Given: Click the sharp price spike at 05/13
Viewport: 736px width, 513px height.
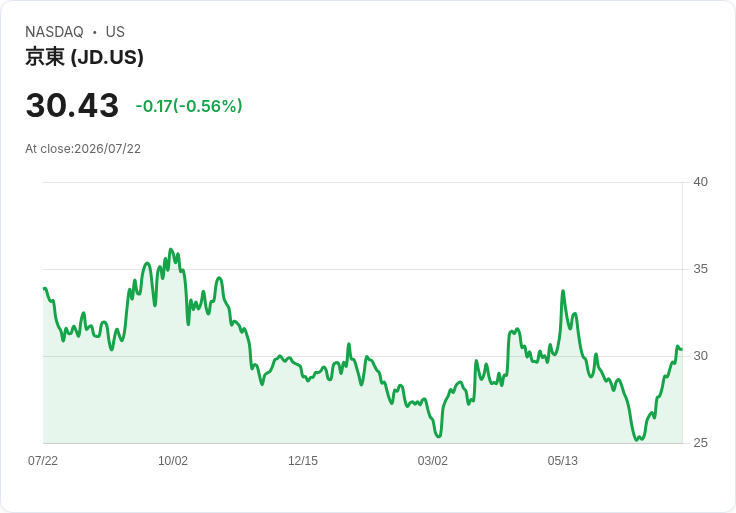Looking at the screenshot, I should click(x=563, y=291).
